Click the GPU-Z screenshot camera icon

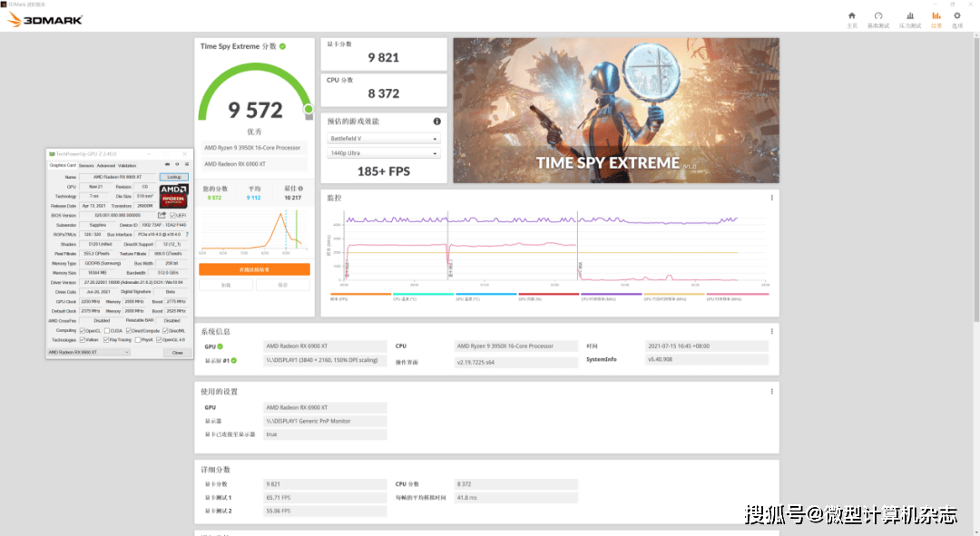coord(167,165)
